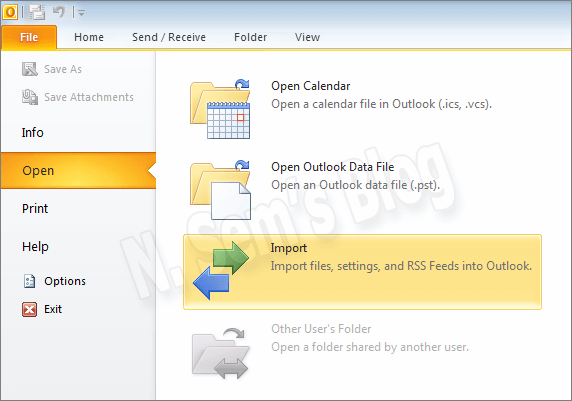The height and width of the screenshot is (401, 572).
Task: Click the Options icon
Action: [30, 281]
